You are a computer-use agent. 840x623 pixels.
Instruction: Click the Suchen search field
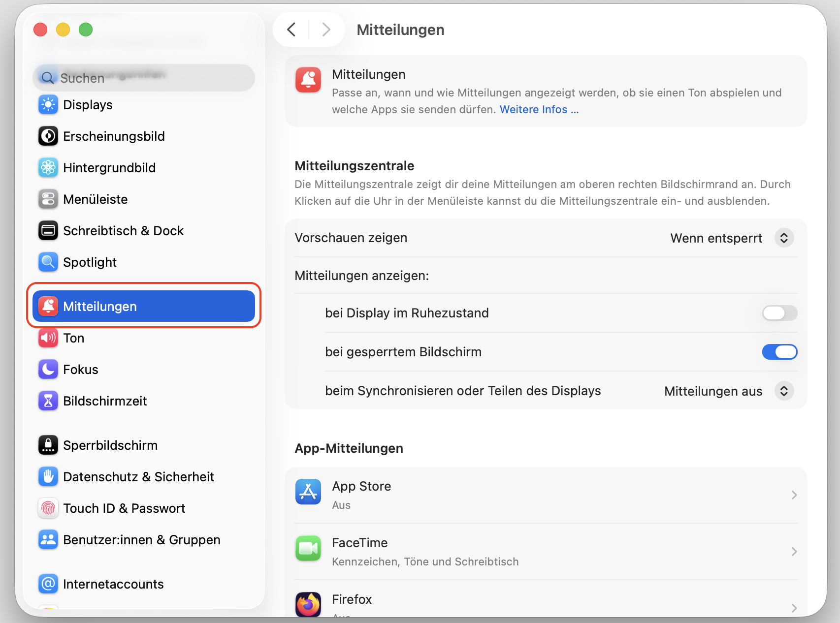pyautogui.click(x=144, y=78)
